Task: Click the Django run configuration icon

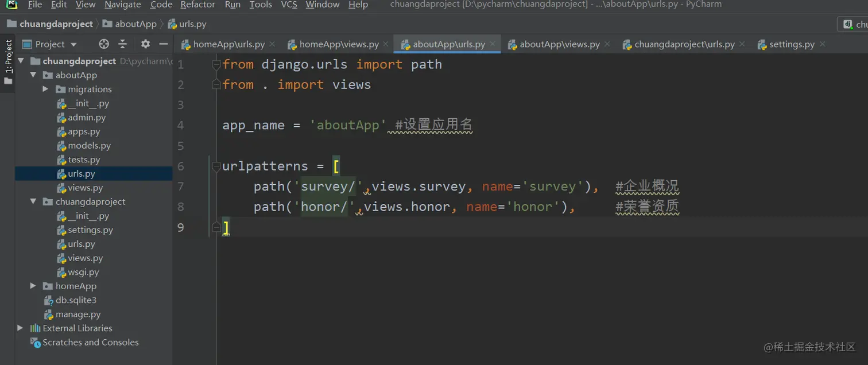Action: coord(847,24)
